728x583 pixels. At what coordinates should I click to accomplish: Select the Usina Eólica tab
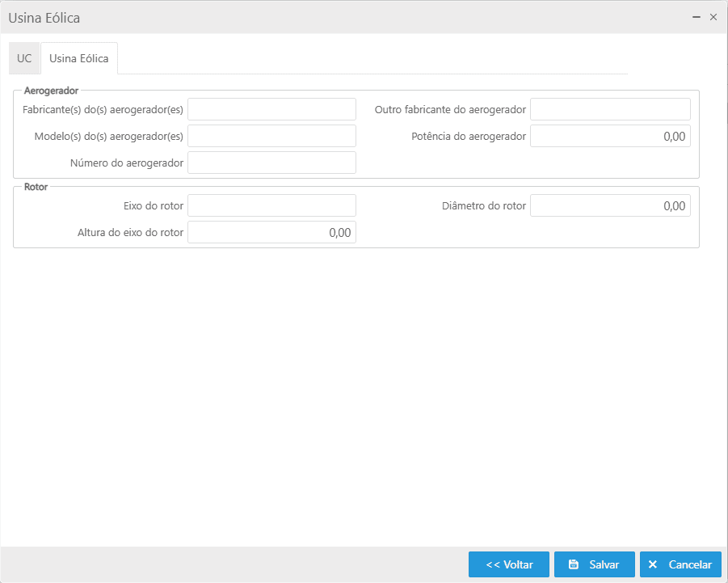coord(79,58)
